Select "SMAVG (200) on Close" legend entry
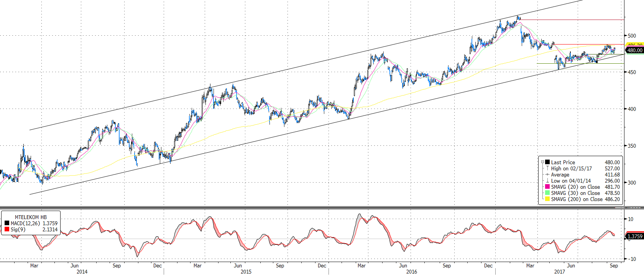This screenshot has height=277, width=644. pyautogui.click(x=577, y=199)
